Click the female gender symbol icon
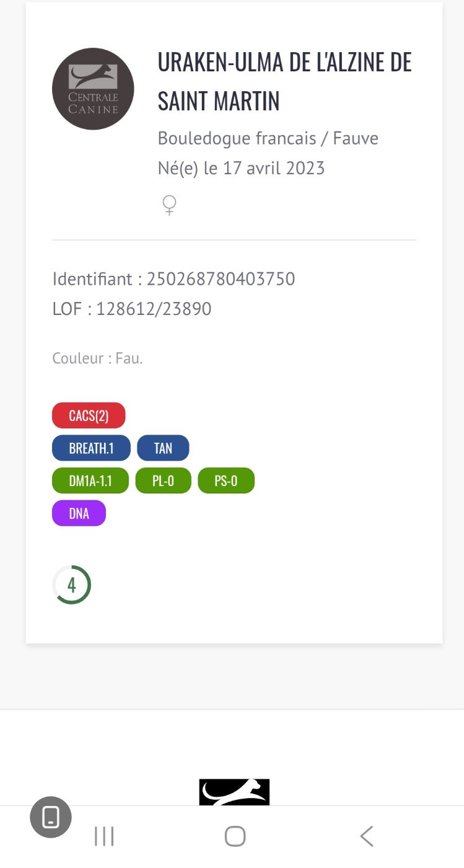Image resolution: width=464 pixels, height=868 pixels. [x=169, y=205]
